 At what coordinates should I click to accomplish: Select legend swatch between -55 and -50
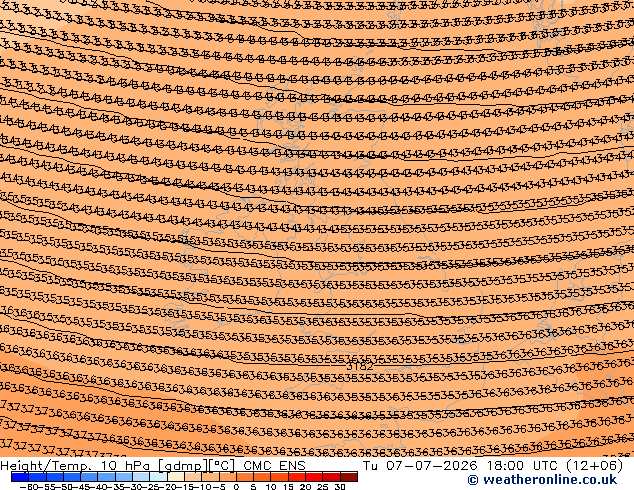(55, 477)
